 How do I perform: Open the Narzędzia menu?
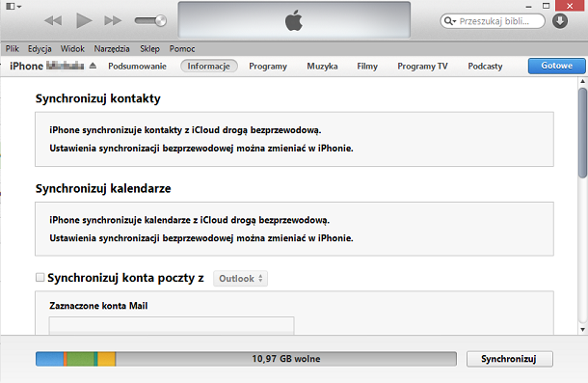[112, 49]
